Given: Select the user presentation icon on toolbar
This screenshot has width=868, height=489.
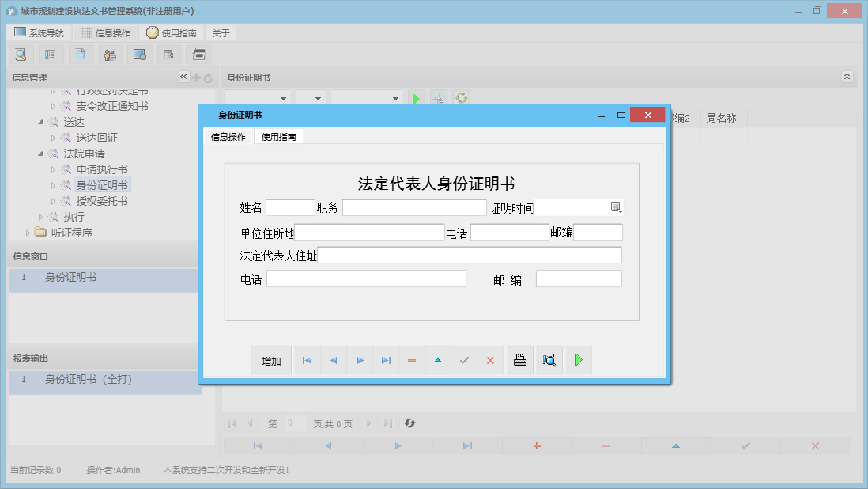Looking at the screenshot, I should (x=110, y=54).
